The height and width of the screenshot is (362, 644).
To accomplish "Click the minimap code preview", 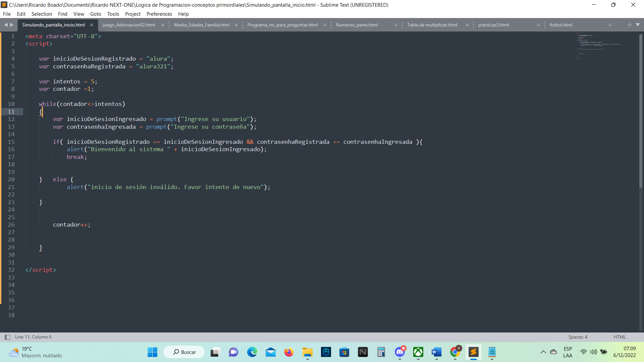I will 598,46.
